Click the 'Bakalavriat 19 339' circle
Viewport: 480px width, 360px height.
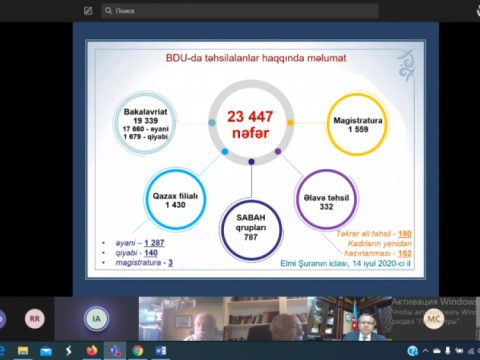tap(145, 123)
